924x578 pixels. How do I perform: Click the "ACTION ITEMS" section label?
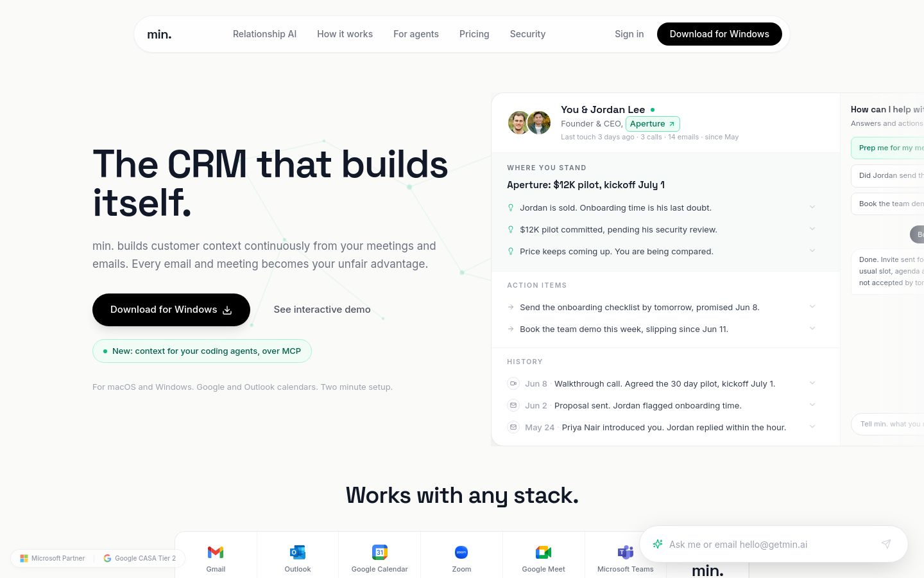537,285
